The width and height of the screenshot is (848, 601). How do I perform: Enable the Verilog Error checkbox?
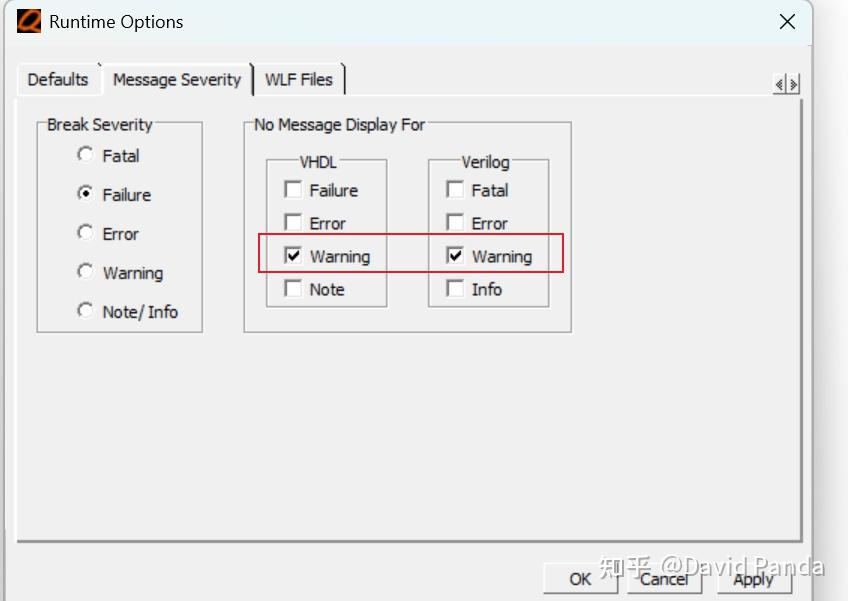(x=455, y=222)
